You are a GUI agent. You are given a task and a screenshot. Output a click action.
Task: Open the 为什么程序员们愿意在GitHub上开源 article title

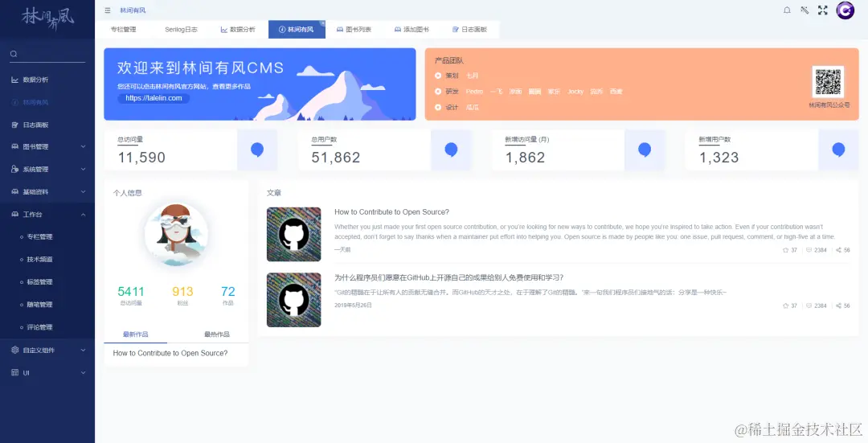449,277
